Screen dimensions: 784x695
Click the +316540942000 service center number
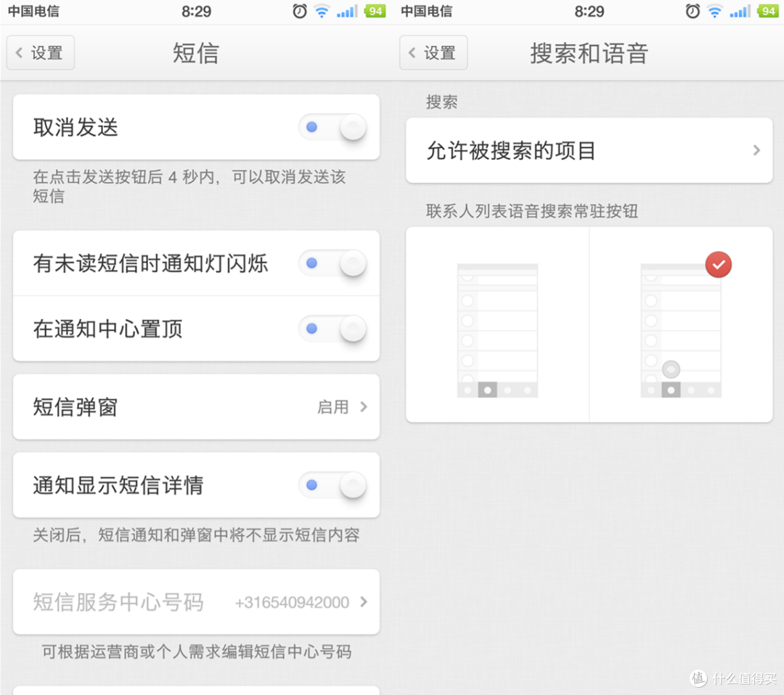tap(292, 603)
